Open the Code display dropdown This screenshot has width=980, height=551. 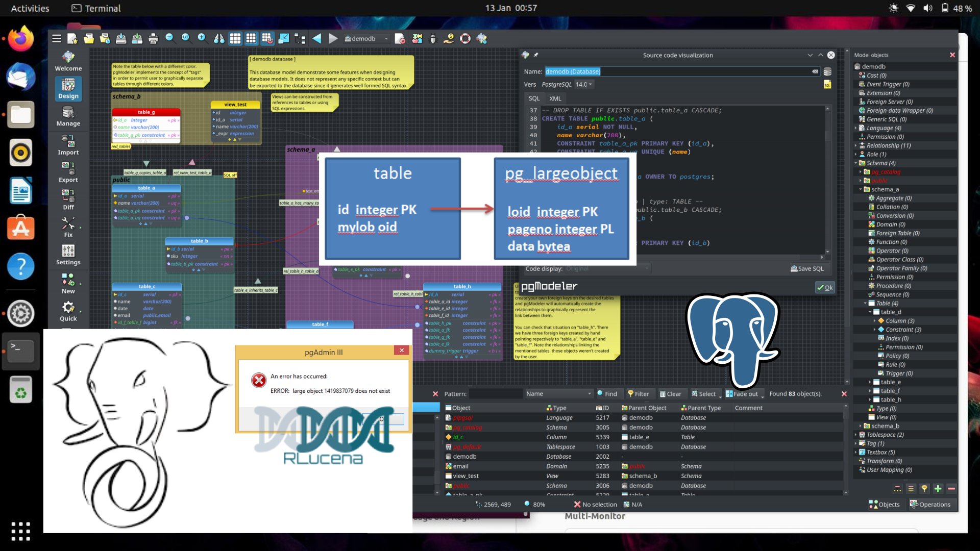[x=607, y=269]
